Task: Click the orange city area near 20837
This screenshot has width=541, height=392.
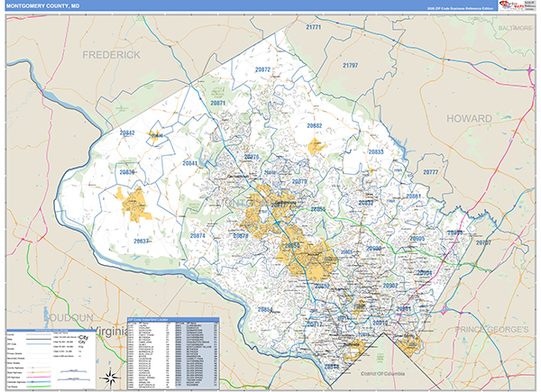Action: pos(136,202)
